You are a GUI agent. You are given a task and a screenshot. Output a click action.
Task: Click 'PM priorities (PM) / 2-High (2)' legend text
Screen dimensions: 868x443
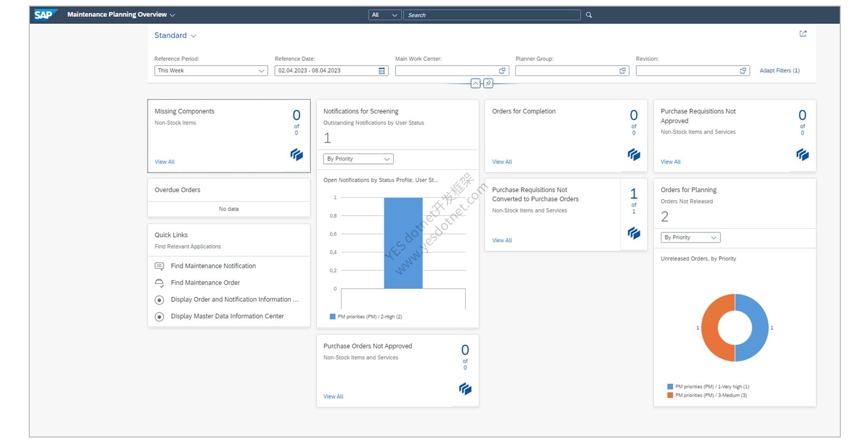pos(370,317)
